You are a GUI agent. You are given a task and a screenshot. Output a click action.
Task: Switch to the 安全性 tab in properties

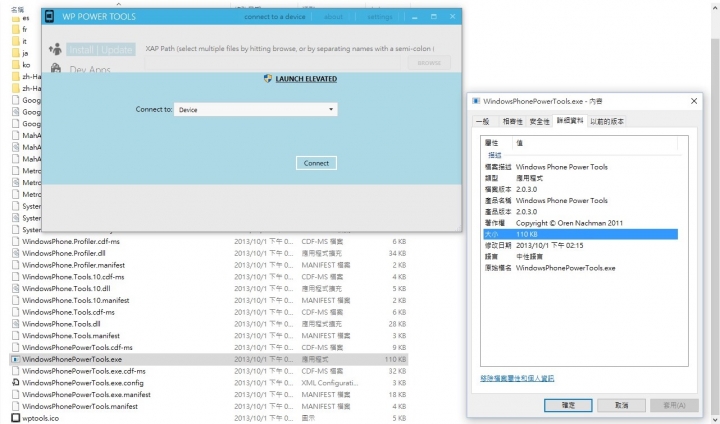(x=540, y=121)
